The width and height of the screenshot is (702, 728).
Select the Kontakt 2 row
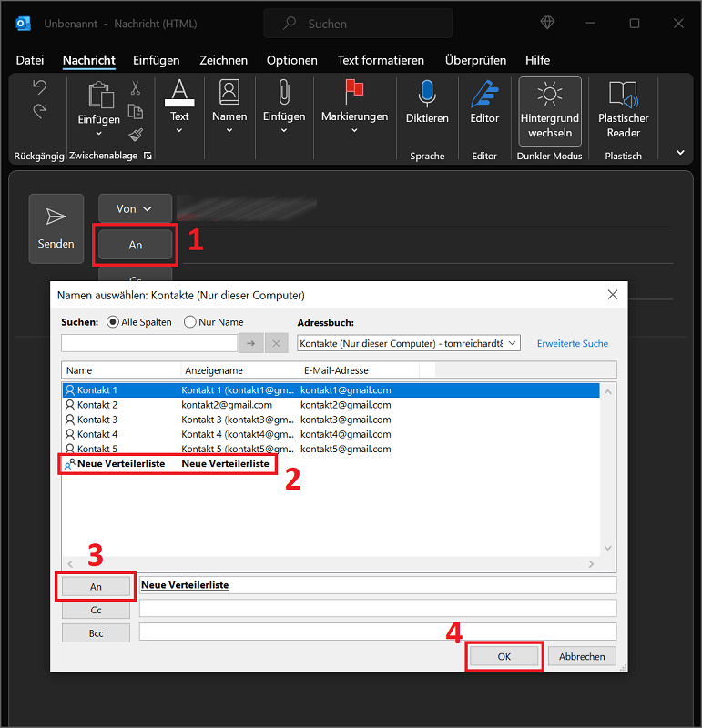pyautogui.click(x=331, y=405)
